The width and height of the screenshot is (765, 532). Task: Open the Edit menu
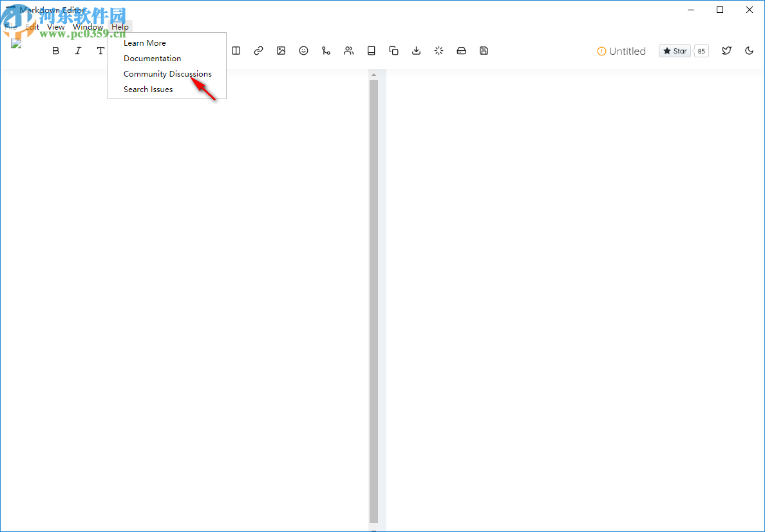tap(32, 26)
